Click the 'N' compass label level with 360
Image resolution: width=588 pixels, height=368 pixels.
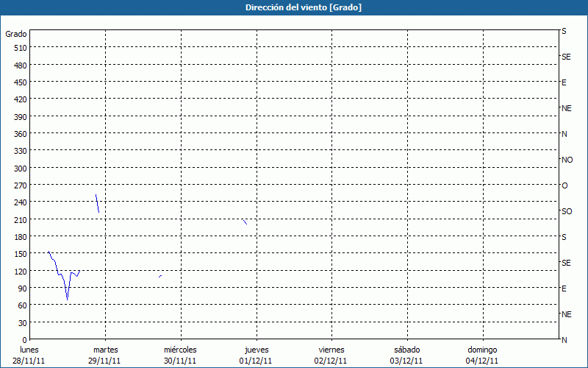564,134
